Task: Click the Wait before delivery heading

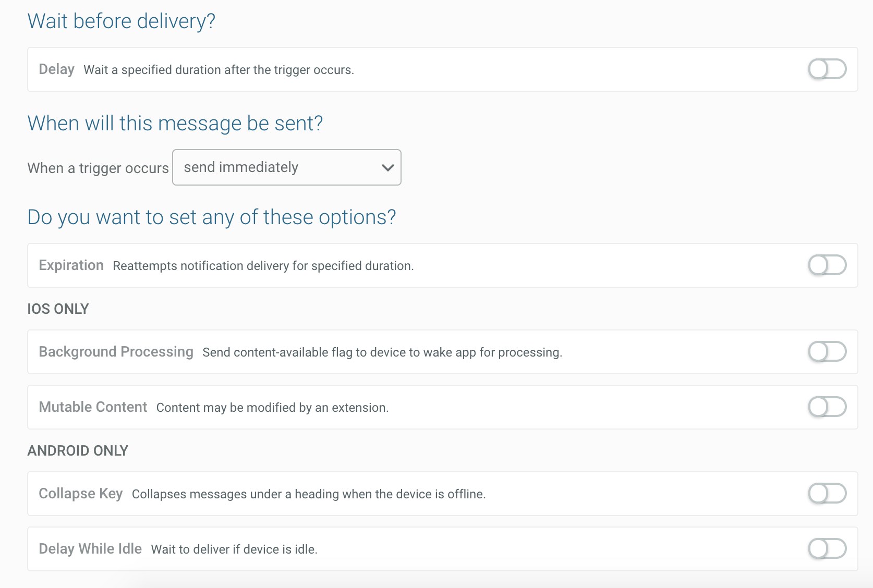Action: point(121,21)
